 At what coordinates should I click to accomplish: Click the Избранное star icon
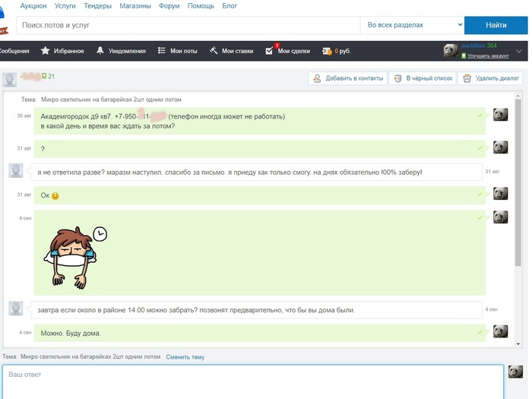click(x=45, y=51)
